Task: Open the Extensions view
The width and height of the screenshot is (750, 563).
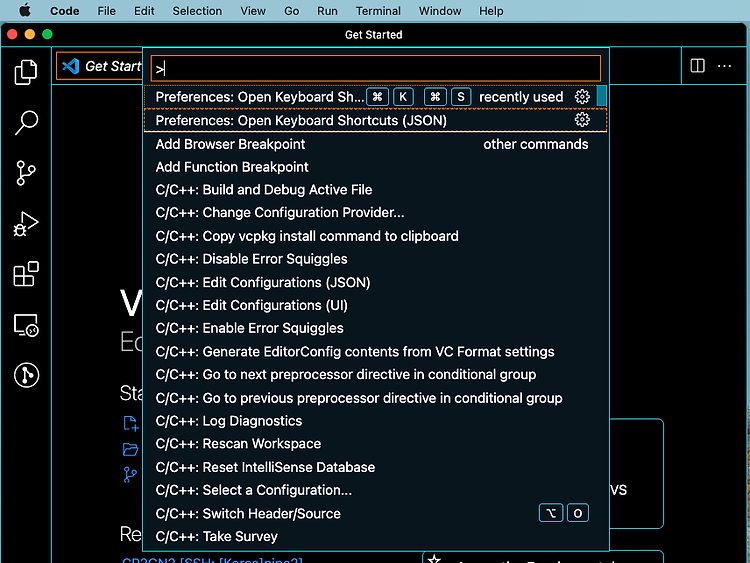Action: (26, 274)
